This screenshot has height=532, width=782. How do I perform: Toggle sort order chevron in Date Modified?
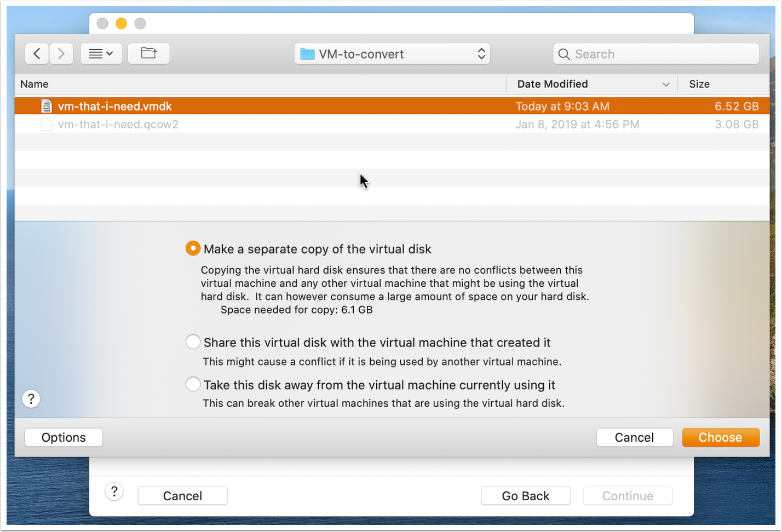(666, 84)
